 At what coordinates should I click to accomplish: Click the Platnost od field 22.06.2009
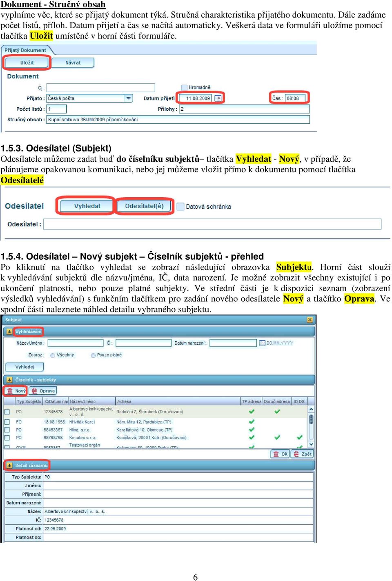click(x=178, y=529)
